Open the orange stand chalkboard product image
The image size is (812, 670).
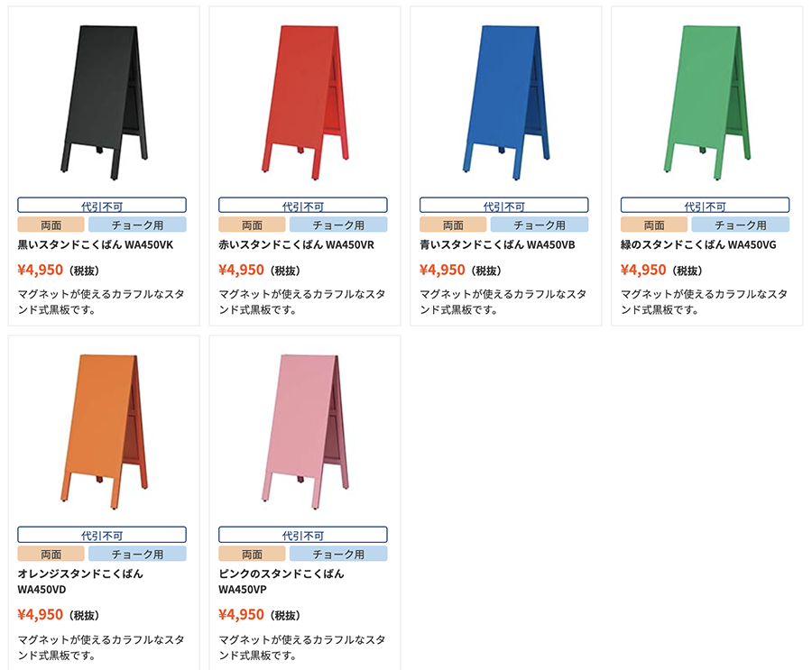(104, 431)
